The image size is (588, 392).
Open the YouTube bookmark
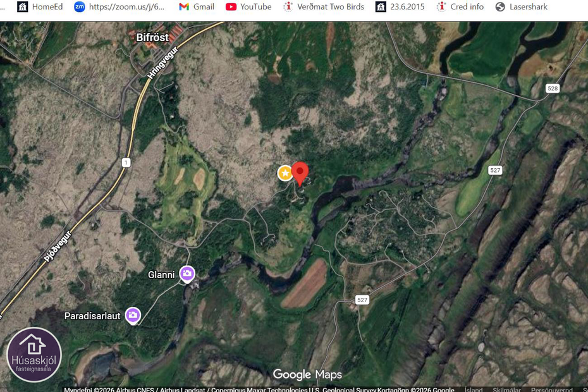248,7
